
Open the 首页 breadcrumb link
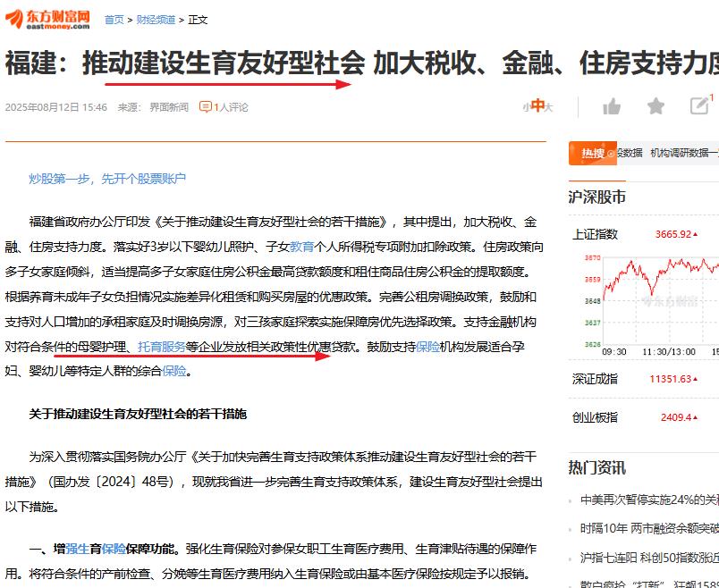[x=114, y=20]
